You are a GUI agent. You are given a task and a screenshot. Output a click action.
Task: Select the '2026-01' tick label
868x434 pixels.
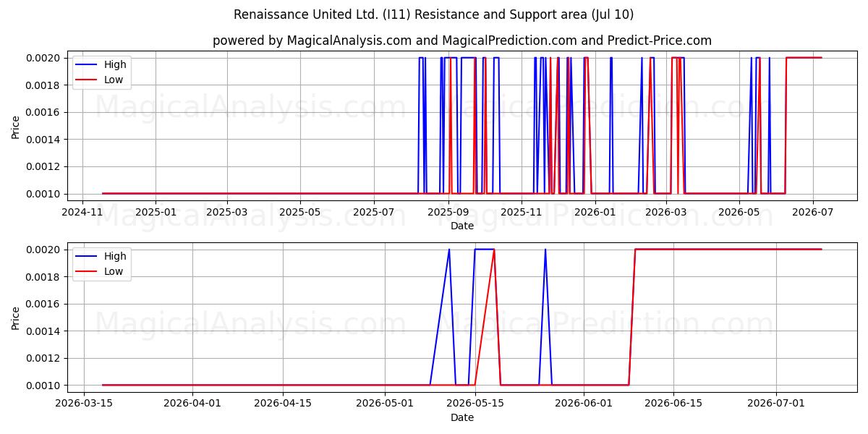595,212
